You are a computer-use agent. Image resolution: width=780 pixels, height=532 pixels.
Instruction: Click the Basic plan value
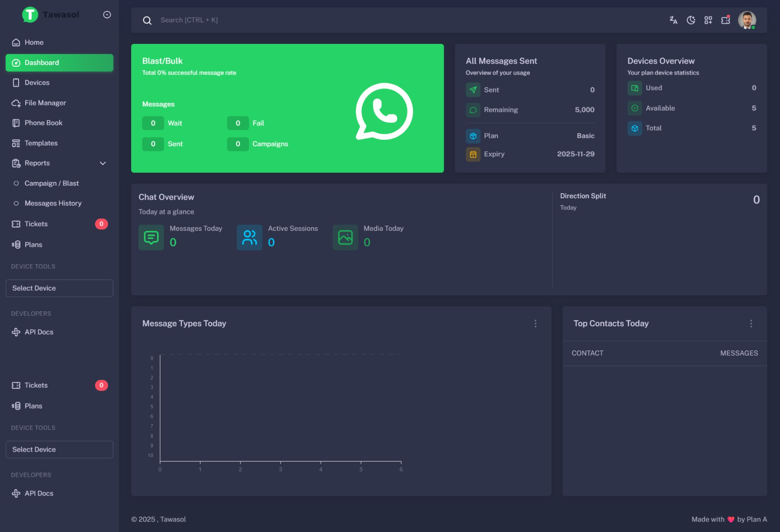point(586,136)
